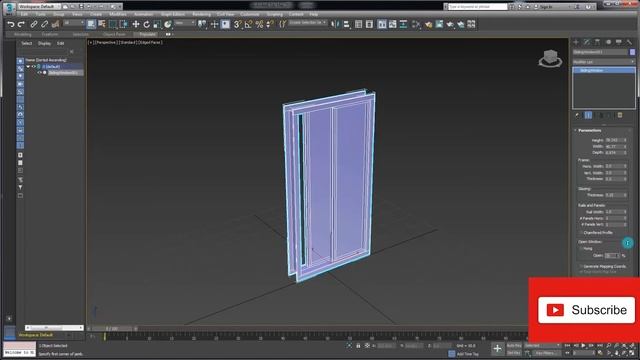Activate the Select and Scale tool
This screenshot has height=360, width=640.
point(157,24)
